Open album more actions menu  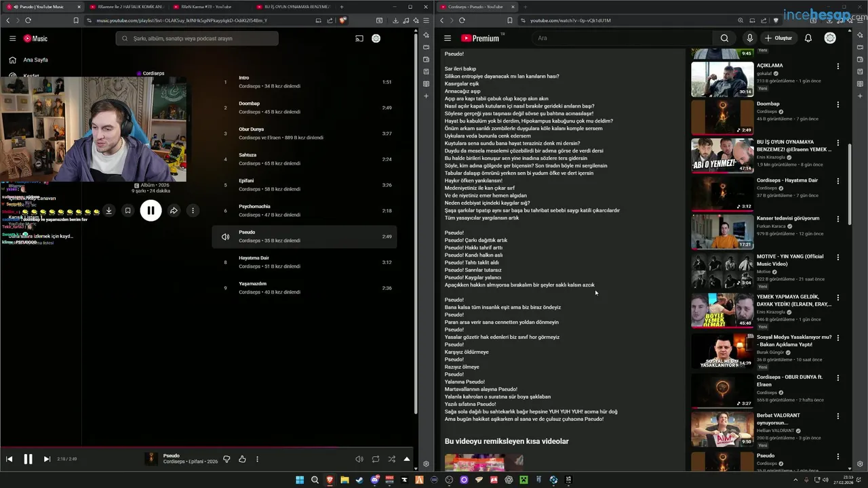tap(193, 211)
